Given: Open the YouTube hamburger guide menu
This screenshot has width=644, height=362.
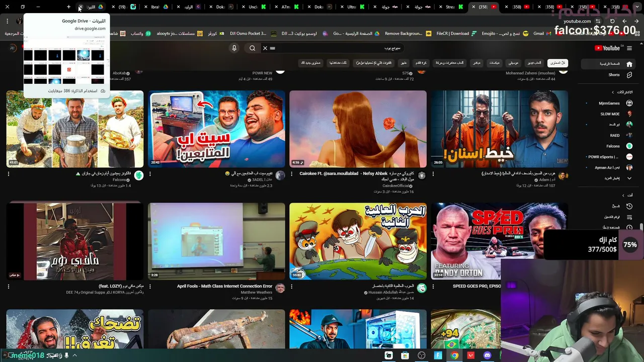Looking at the screenshot, I should point(629,48).
